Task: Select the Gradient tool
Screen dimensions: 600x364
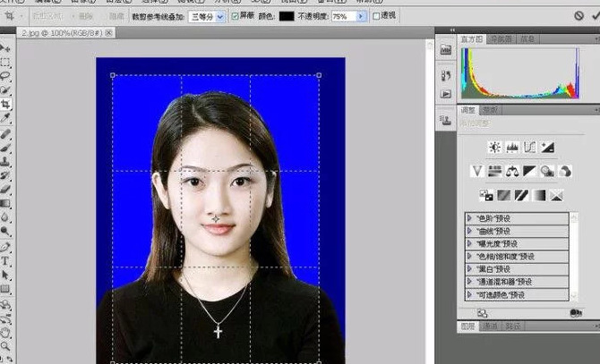Action: pos(5,203)
